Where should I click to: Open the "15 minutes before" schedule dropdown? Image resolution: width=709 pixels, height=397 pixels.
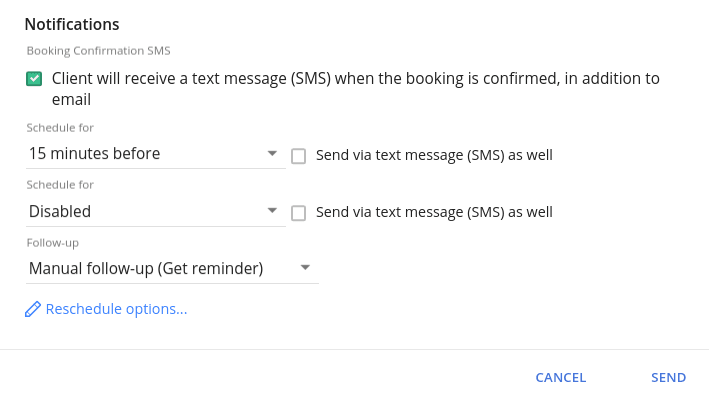pos(156,154)
